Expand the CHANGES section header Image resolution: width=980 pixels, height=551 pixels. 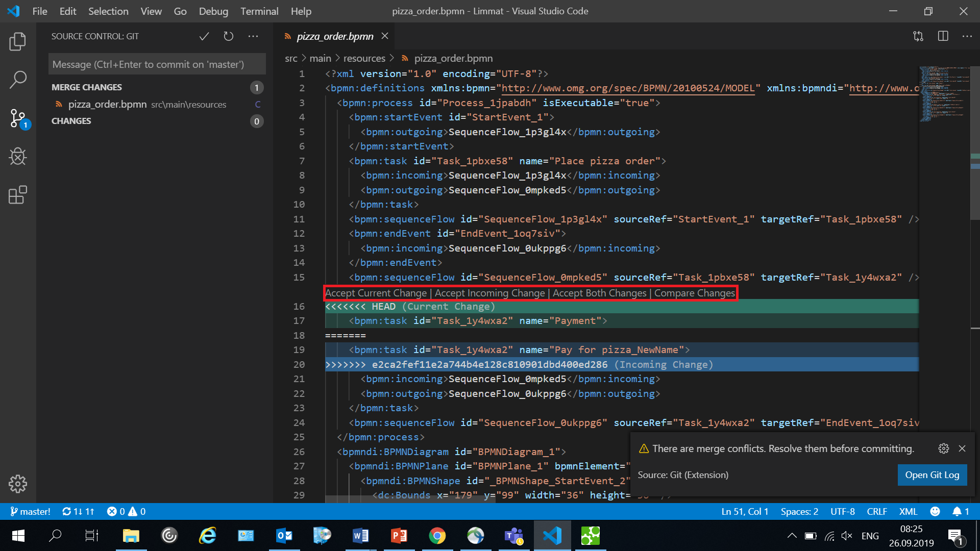click(x=71, y=121)
